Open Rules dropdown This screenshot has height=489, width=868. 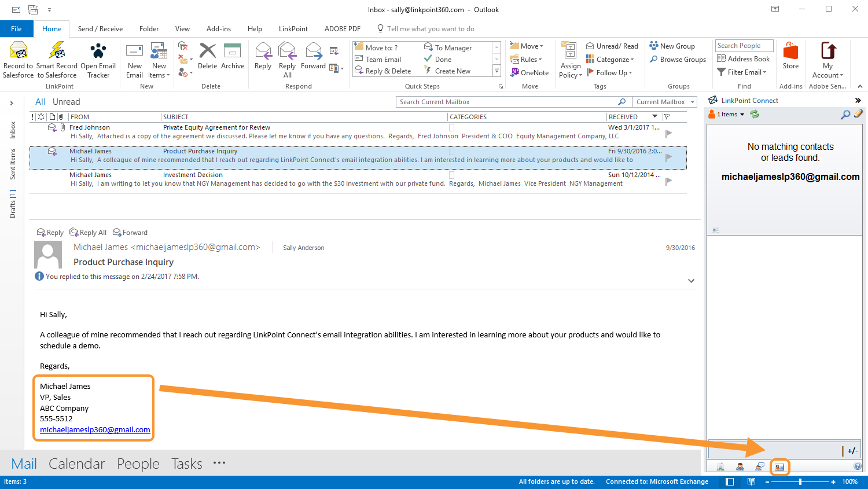tap(526, 60)
